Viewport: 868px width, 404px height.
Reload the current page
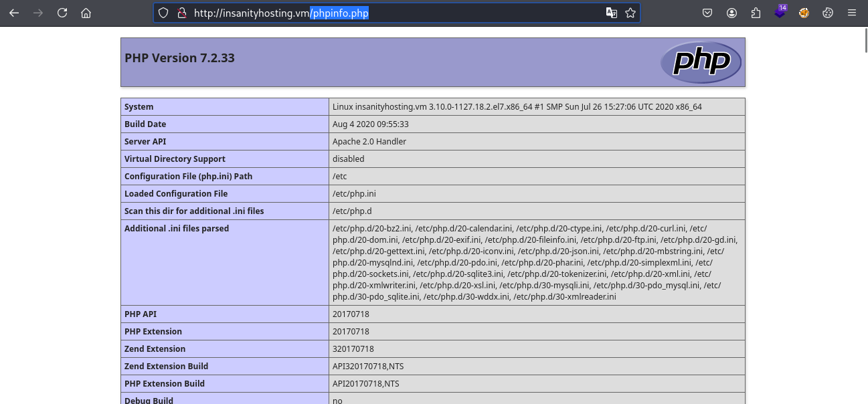pos(62,13)
